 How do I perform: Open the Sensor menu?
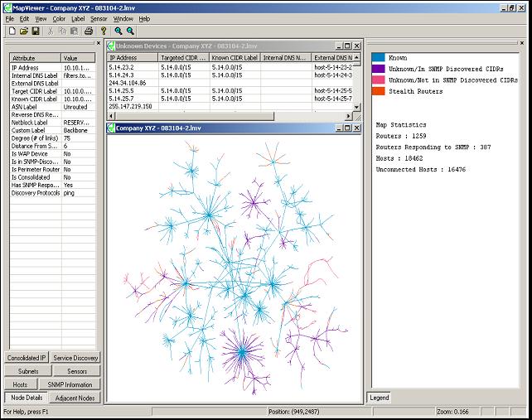[99, 17]
